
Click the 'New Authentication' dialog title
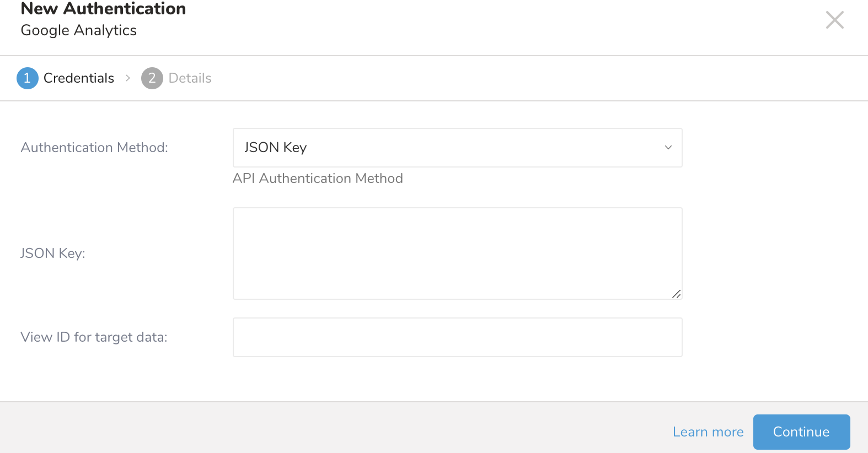(103, 9)
